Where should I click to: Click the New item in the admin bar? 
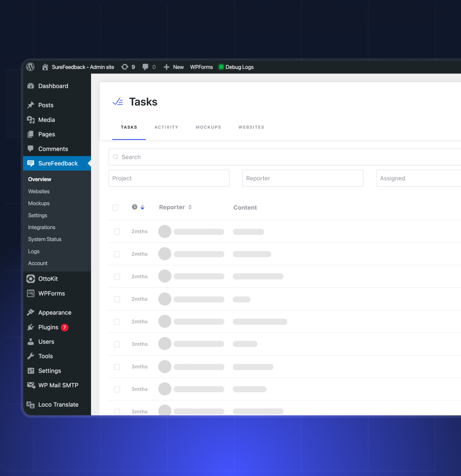(173, 67)
